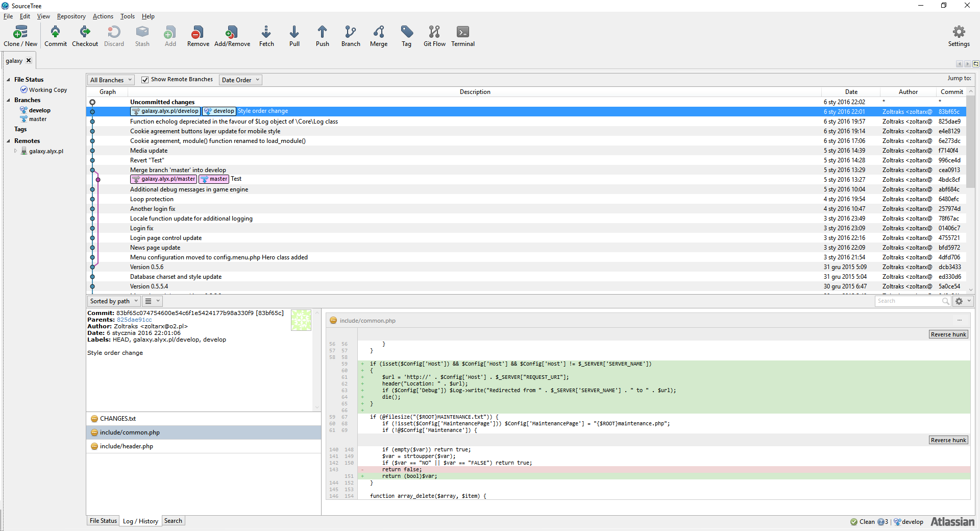Click the first Reverse hunk button
980x531 pixels.
coord(948,334)
